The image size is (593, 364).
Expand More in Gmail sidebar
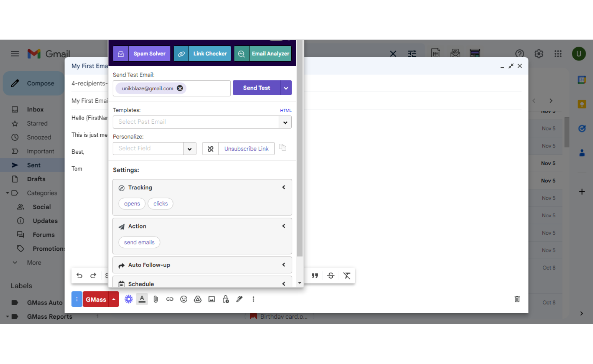click(34, 263)
